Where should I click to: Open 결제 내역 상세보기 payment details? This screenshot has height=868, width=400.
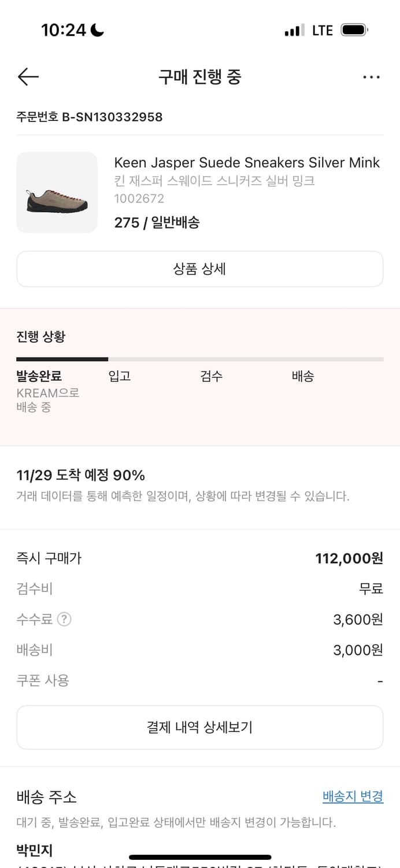(200, 727)
